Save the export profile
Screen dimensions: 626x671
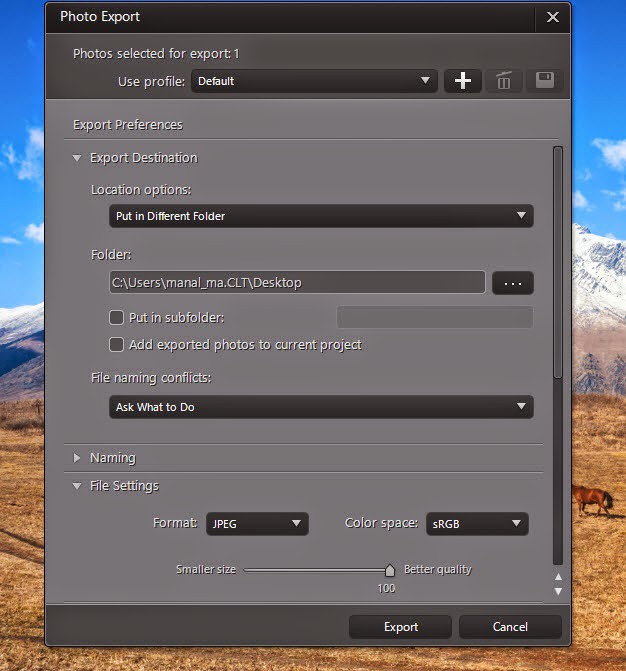[x=545, y=81]
